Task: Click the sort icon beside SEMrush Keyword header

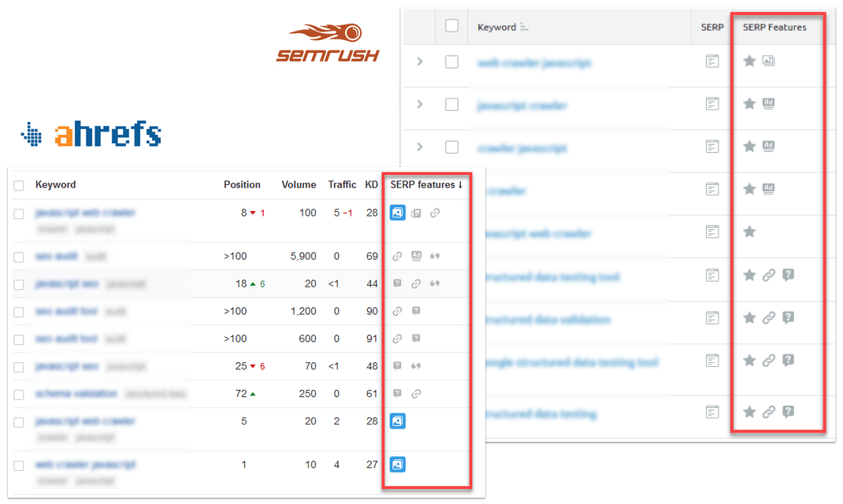Action: click(524, 27)
